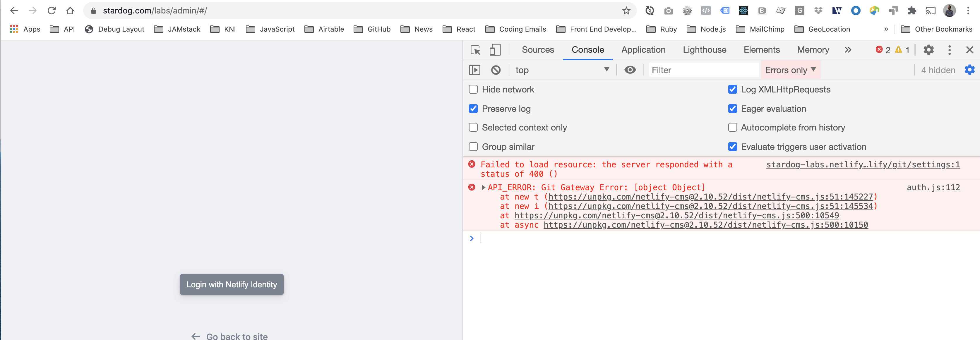Enable the Hide network checkbox

click(x=473, y=89)
